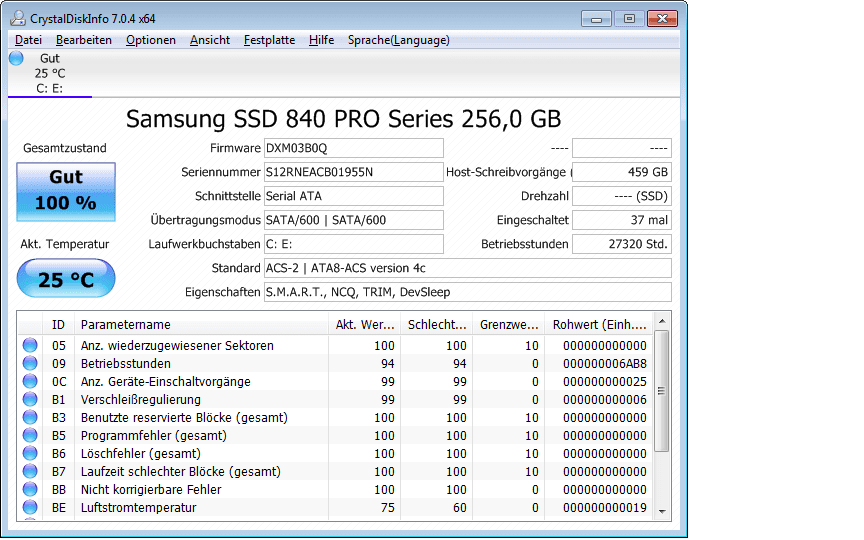Select the 'Verschleißregulierung' parameter name

point(141,399)
